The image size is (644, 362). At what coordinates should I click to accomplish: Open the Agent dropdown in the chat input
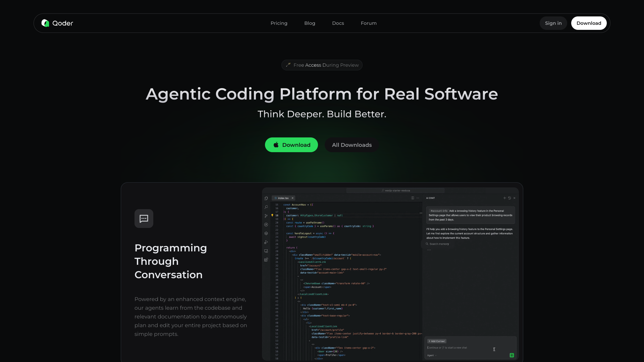(431, 355)
